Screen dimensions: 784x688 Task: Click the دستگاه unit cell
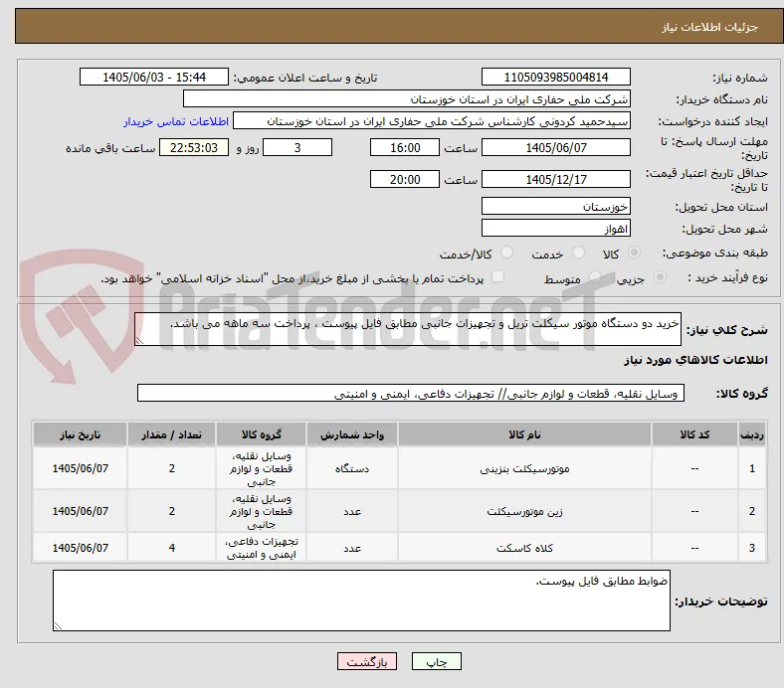pyautogui.click(x=352, y=468)
